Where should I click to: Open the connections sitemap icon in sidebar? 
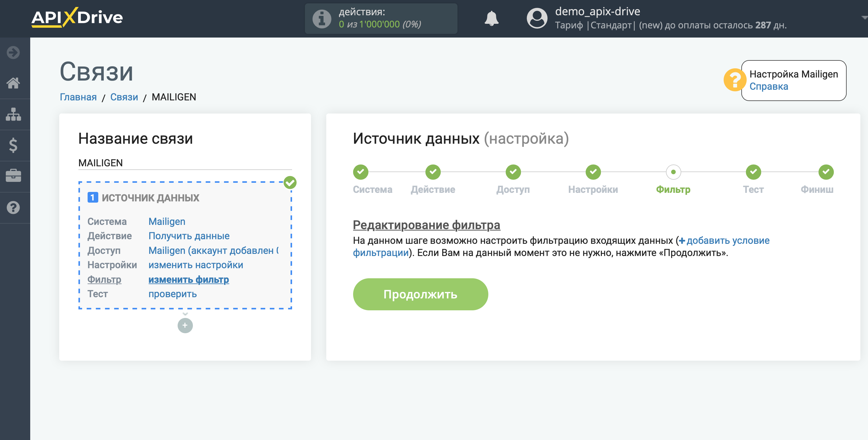[x=13, y=114]
